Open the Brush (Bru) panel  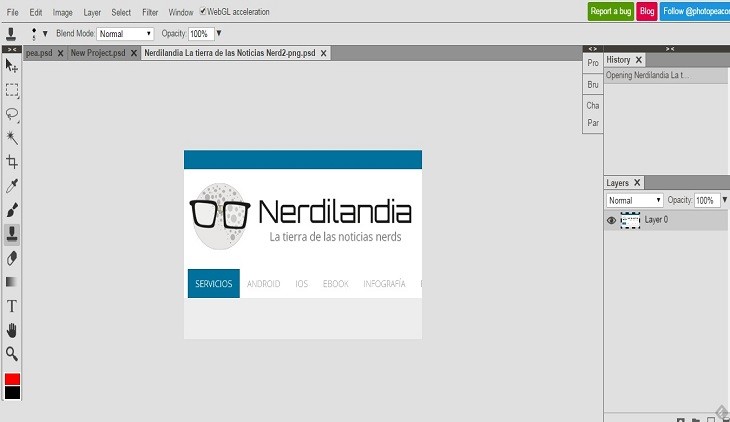click(593, 85)
